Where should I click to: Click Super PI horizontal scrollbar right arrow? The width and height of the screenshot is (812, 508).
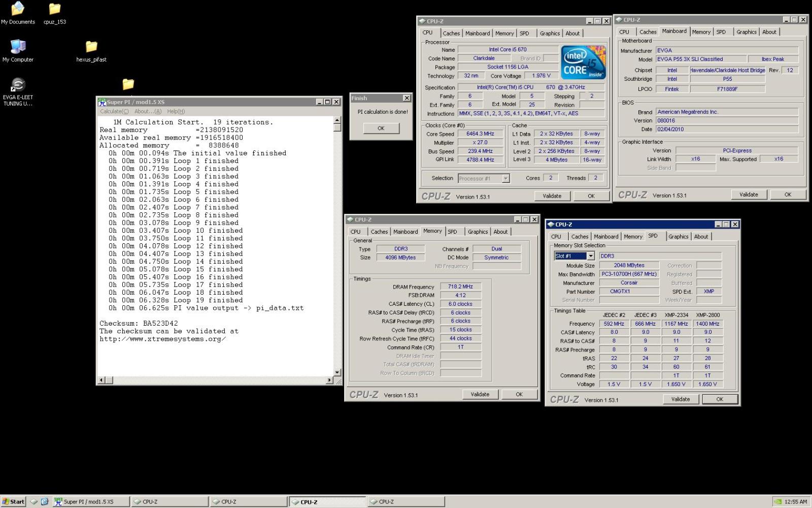tap(329, 380)
